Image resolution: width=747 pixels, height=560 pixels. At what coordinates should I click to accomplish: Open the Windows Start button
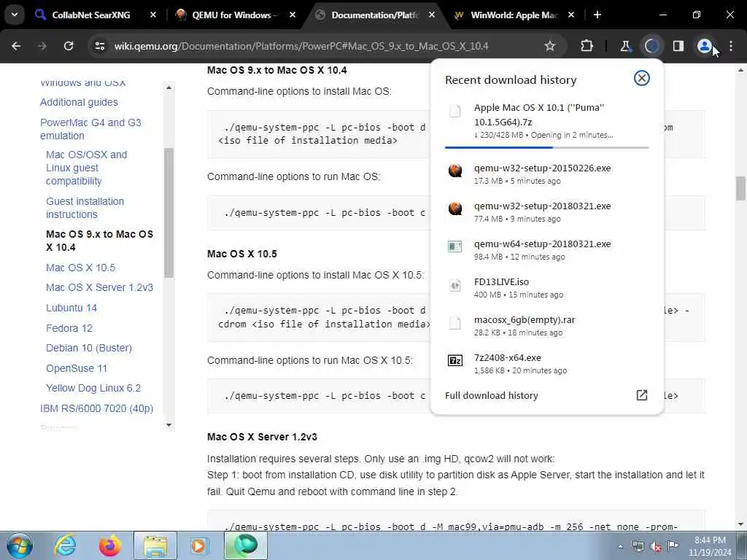20,545
